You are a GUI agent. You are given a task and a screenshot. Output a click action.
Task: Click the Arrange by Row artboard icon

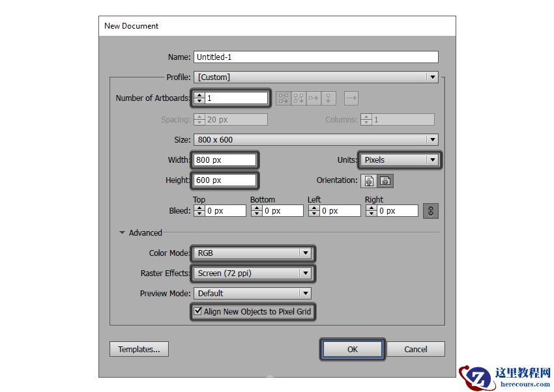point(313,98)
